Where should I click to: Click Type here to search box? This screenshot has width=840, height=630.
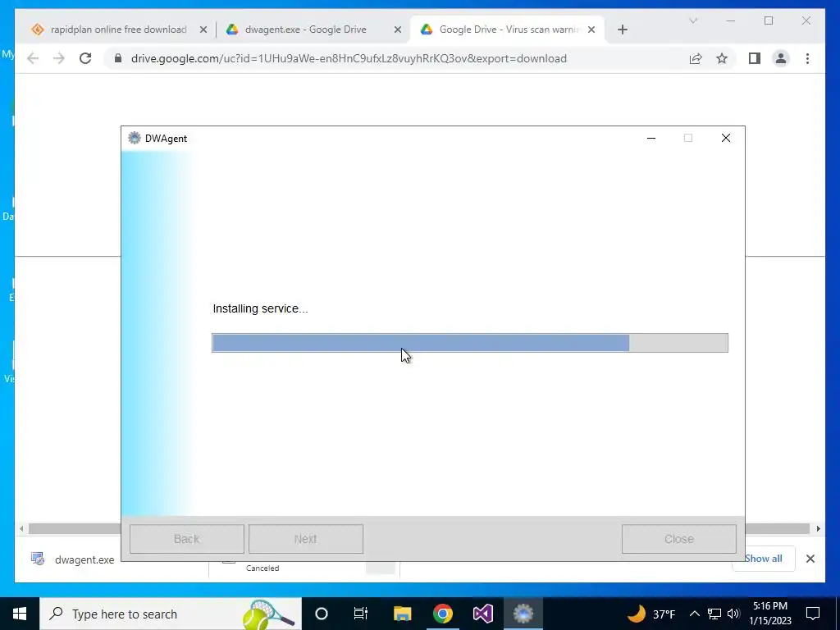(x=171, y=614)
